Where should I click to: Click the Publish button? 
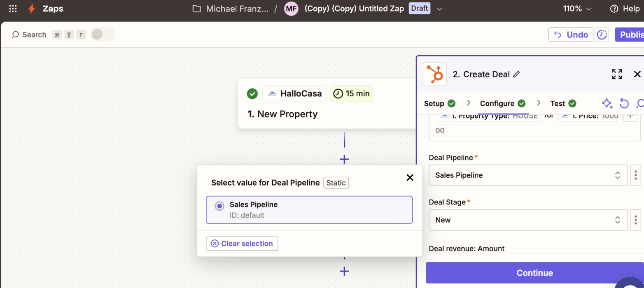(630, 35)
